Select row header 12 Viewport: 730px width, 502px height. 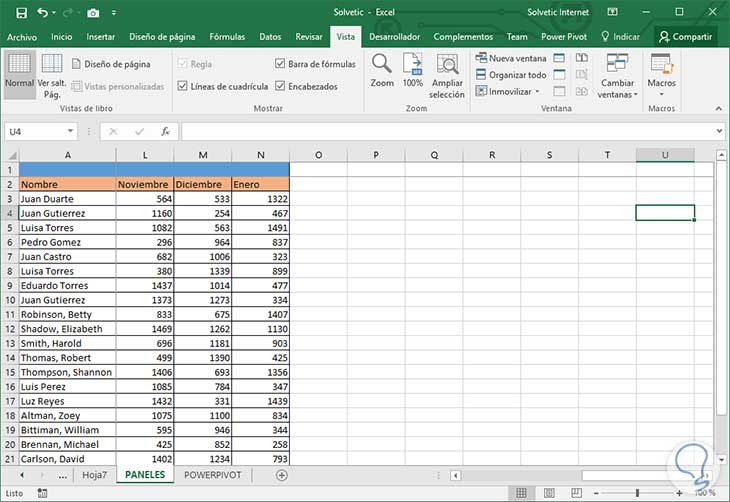[10, 329]
